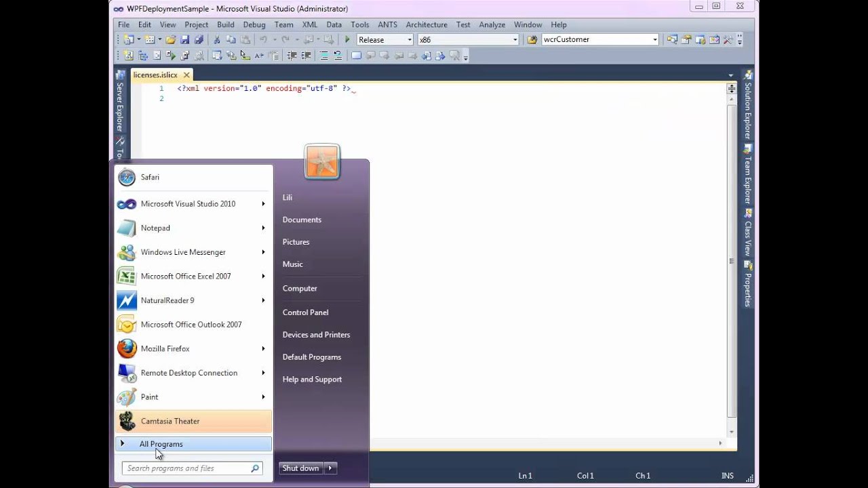This screenshot has width=868, height=488.
Task: Open Help and Support
Action: (312, 380)
